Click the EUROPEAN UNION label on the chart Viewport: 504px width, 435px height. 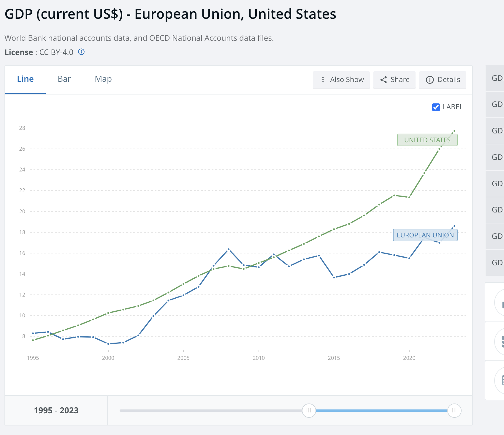coord(425,235)
